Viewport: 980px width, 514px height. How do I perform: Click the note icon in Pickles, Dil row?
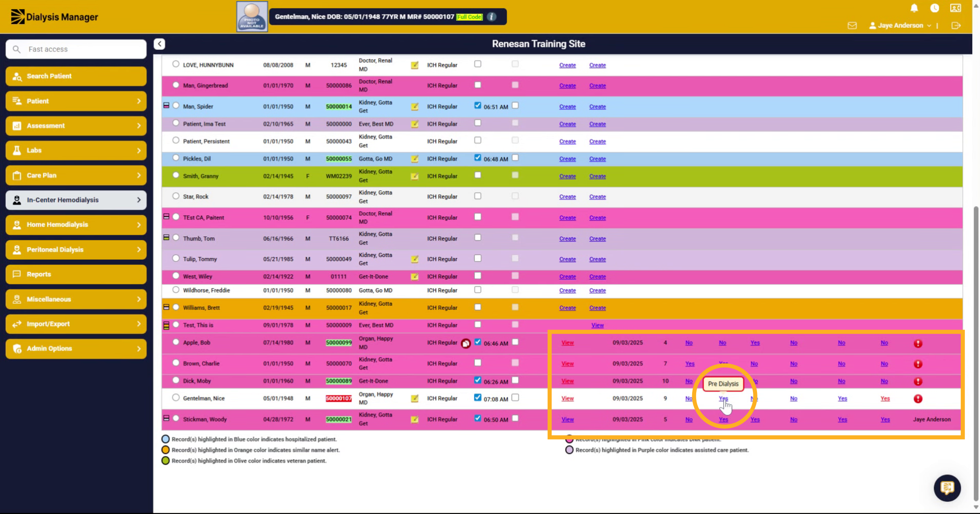[414, 159]
